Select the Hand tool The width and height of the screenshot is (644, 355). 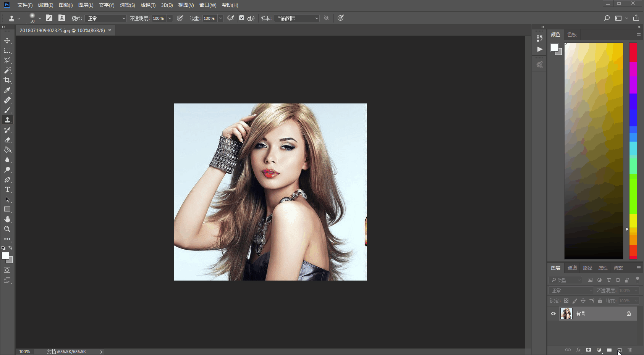(7, 219)
